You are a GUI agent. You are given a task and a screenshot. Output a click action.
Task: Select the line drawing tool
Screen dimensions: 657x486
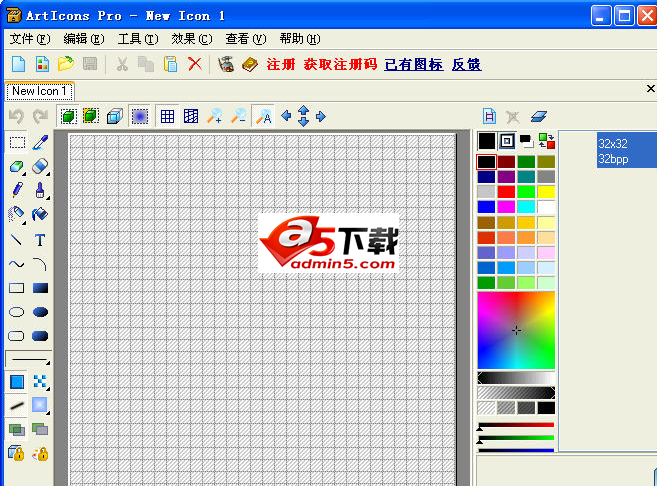(17, 240)
